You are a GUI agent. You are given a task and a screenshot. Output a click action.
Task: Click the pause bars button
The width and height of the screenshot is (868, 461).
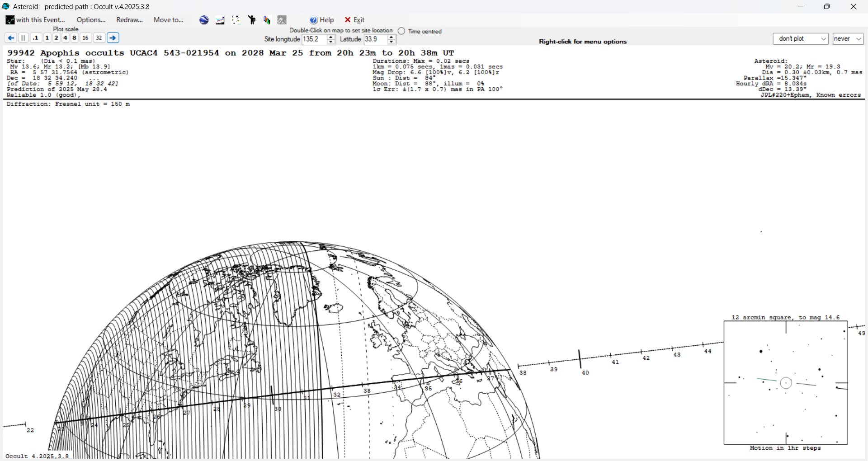click(24, 38)
